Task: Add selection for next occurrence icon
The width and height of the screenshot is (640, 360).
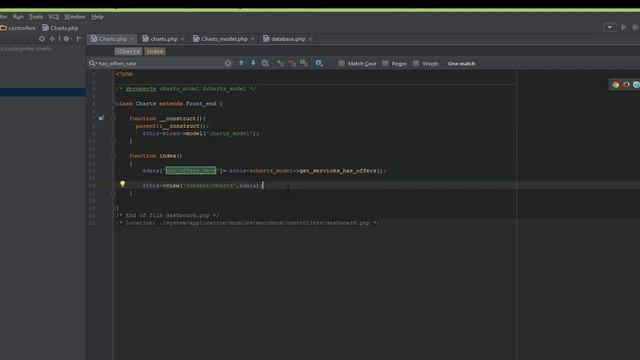Action: (280, 63)
